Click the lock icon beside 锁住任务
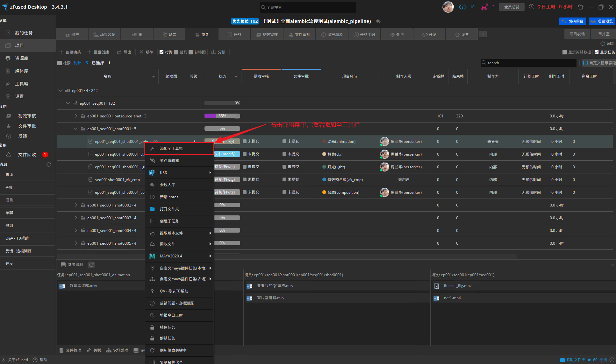 (152, 327)
